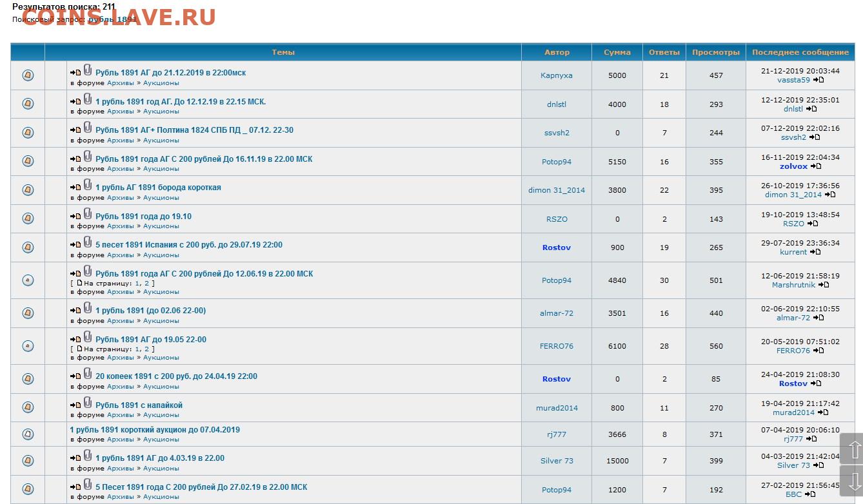Click thread status icon in 'Рубль 1891 года до 19.10' row
Image resolution: width=863 pixels, height=504 pixels.
(28, 219)
